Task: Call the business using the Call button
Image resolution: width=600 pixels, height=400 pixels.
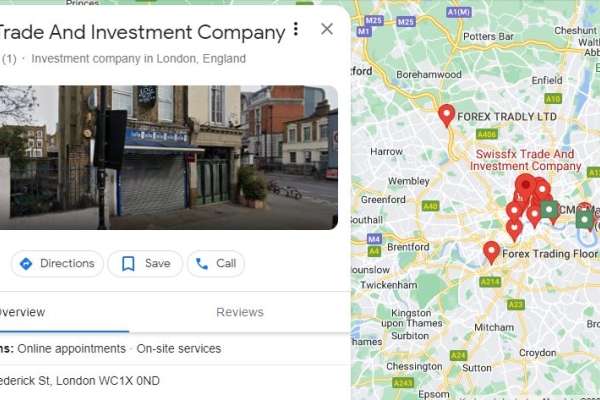Action: 216,263
